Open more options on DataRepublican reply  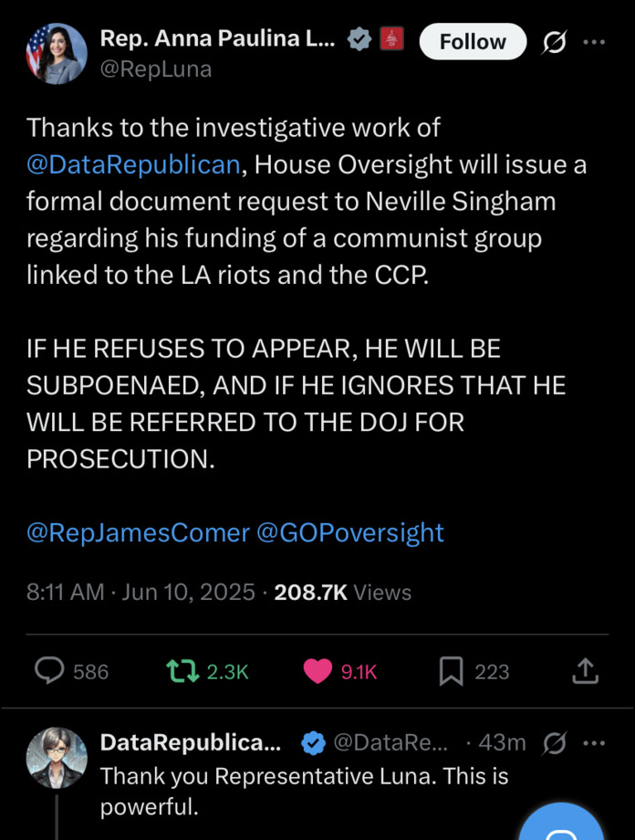click(594, 743)
